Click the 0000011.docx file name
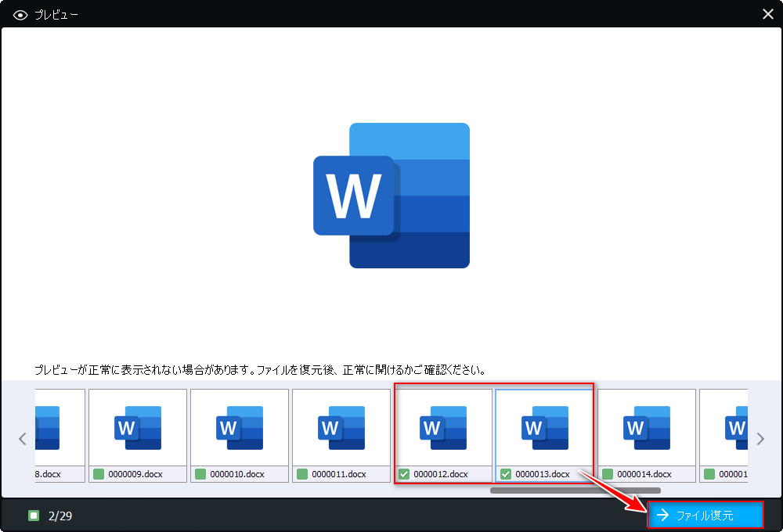783x532 pixels. point(339,474)
